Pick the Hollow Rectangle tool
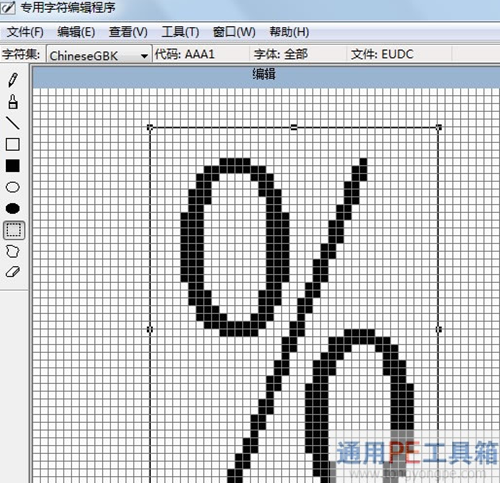Image resolution: width=500 pixels, height=483 pixels. 13,144
